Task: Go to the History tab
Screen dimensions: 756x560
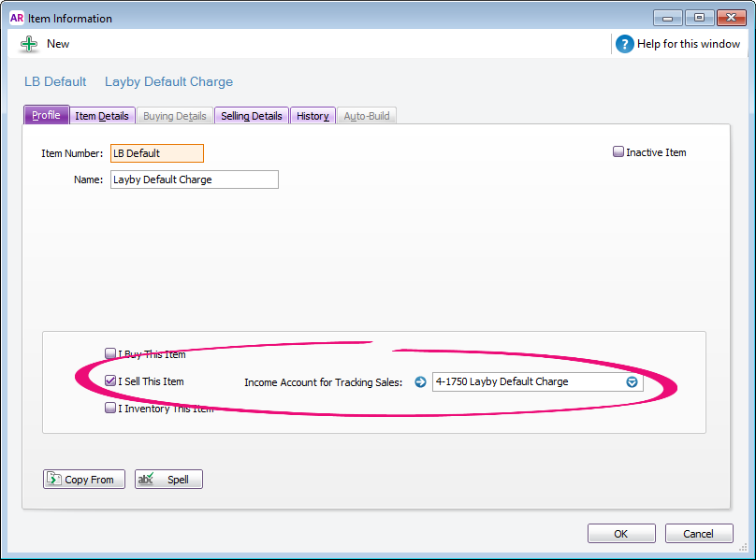Action: [313, 116]
